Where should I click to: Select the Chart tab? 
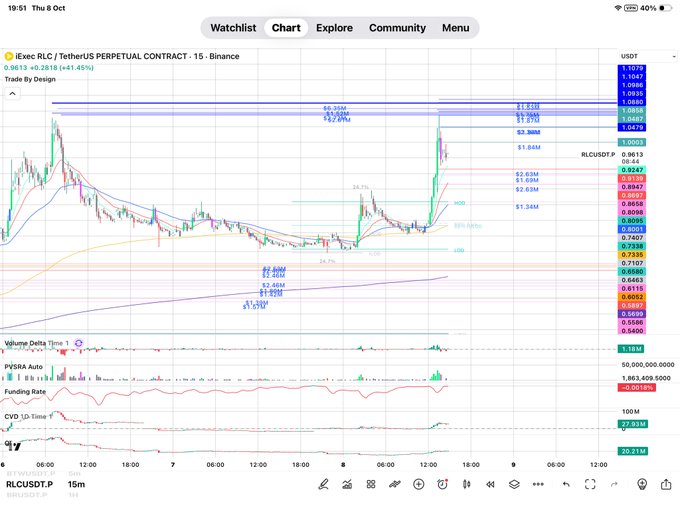point(286,28)
